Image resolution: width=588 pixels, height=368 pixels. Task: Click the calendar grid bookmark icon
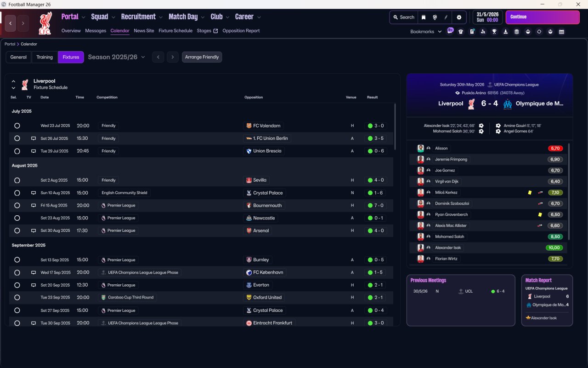[x=561, y=32]
